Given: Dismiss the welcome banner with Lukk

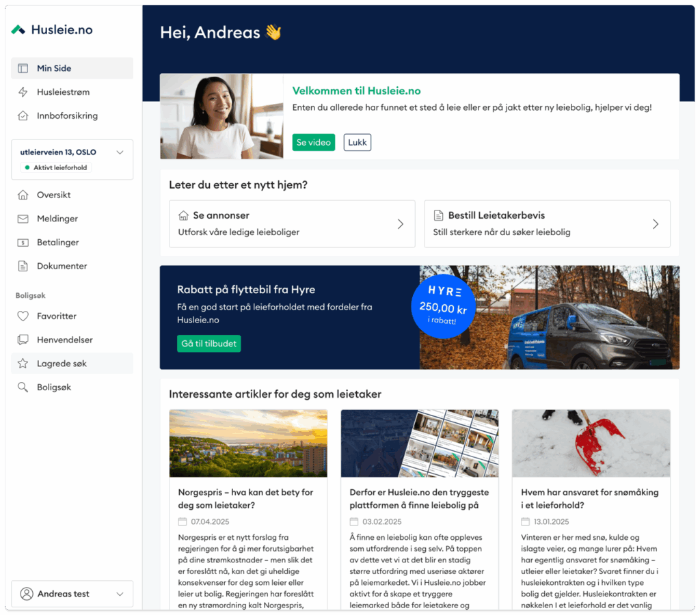Looking at the screenshot, I should [357, 142].
